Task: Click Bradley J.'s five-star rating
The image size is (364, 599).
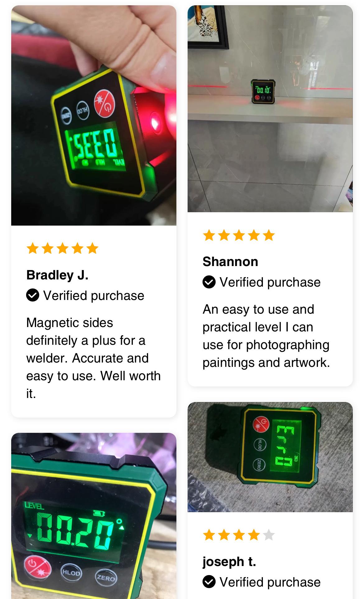Action: (63, 249)
